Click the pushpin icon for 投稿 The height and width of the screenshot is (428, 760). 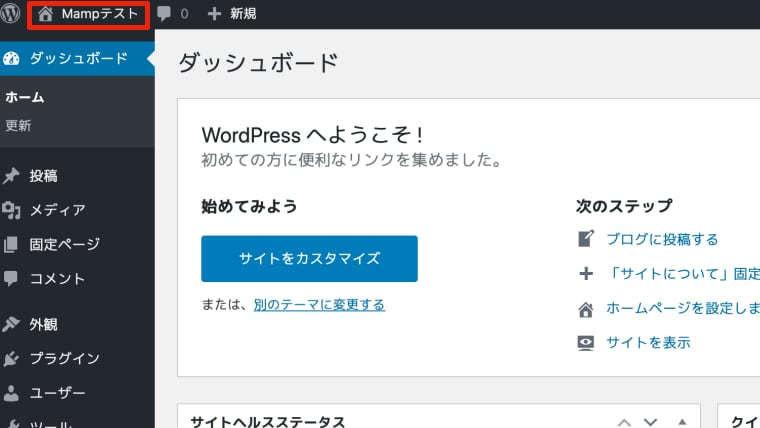(x=11, y=176)
